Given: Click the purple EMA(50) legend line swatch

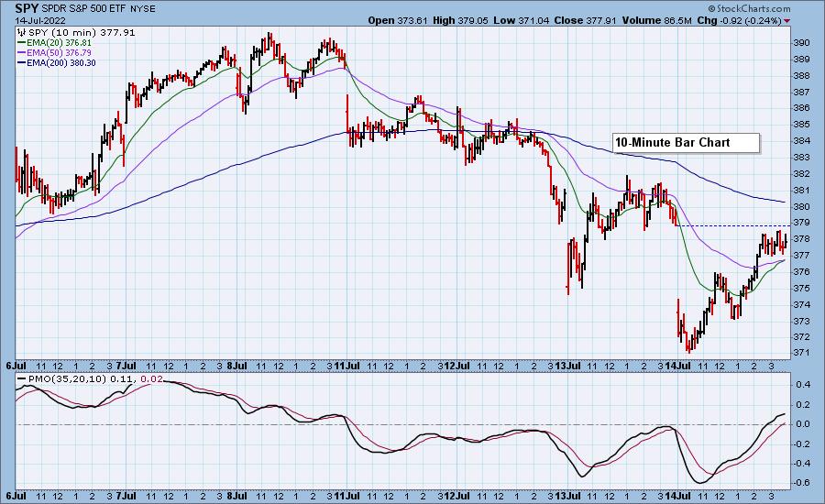Looking at the screenshot, I should [22, 52].
